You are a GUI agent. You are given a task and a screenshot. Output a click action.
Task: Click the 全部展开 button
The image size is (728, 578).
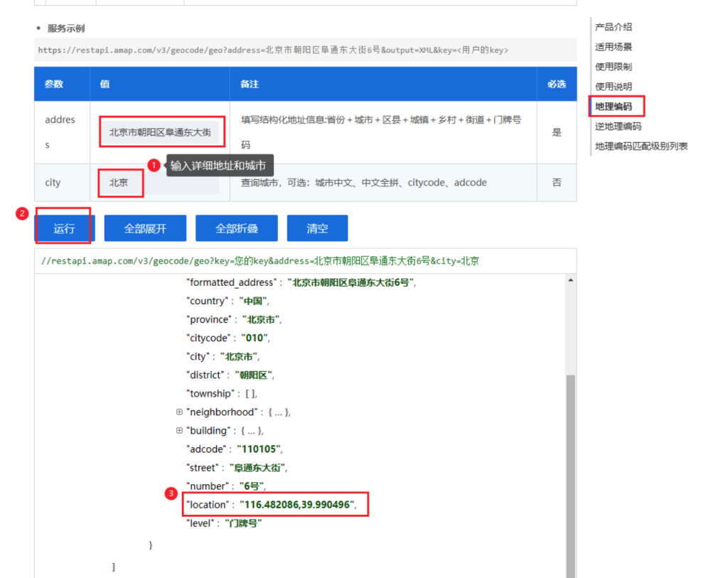[x=145, y=228]
